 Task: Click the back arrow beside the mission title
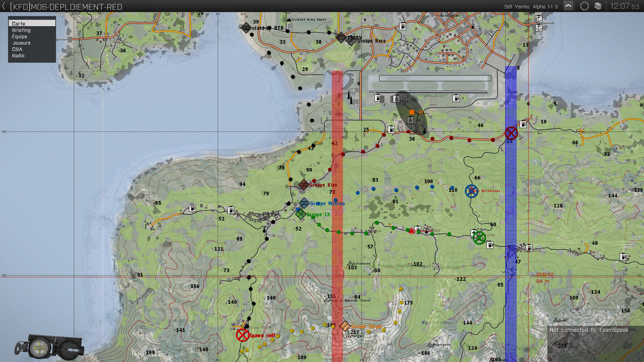coord(4,6)
